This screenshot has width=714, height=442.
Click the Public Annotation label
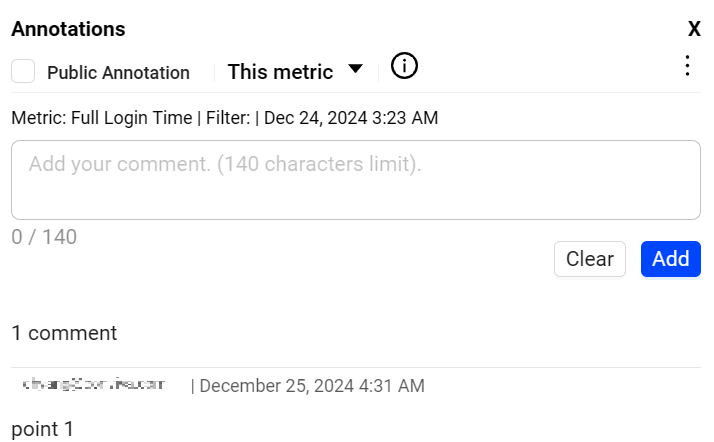pos(118,73)
